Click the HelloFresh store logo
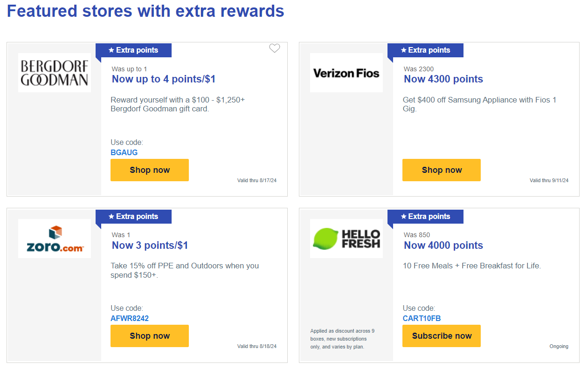Image resolution: width=588 pixels, height=369 pixels. point(346,238)
